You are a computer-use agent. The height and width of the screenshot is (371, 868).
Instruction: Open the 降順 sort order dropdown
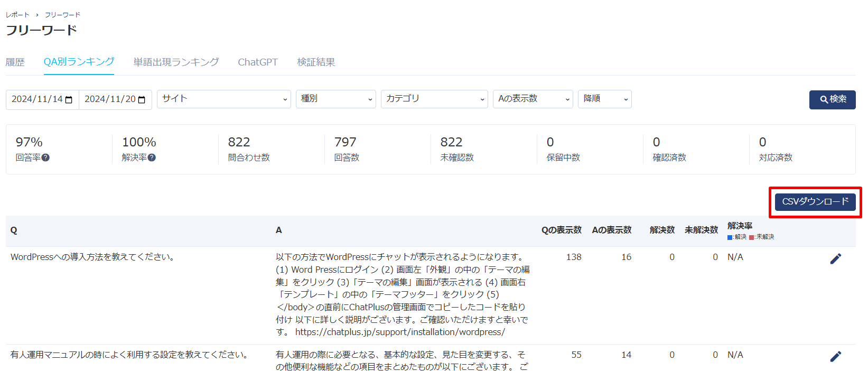(x=604, y=99)
